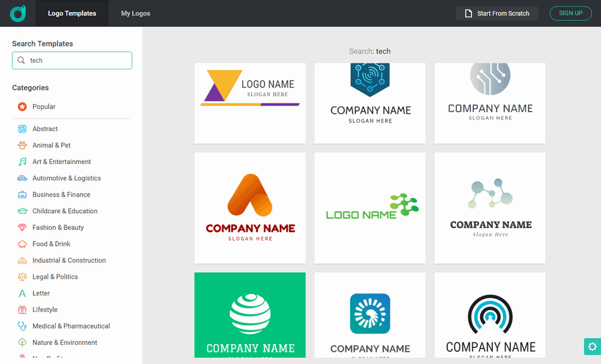Click the Fashion & Beauty diamond icon

(22, 228)
